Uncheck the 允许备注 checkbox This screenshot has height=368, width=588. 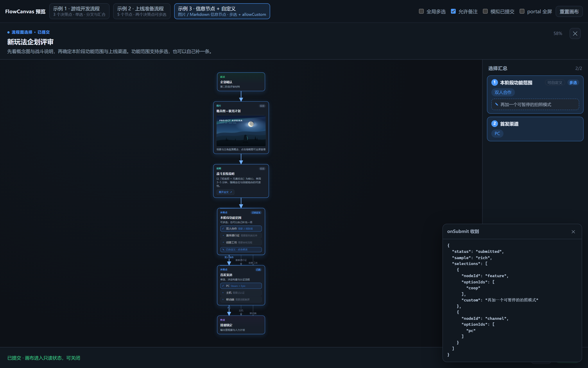coord(453,11)
